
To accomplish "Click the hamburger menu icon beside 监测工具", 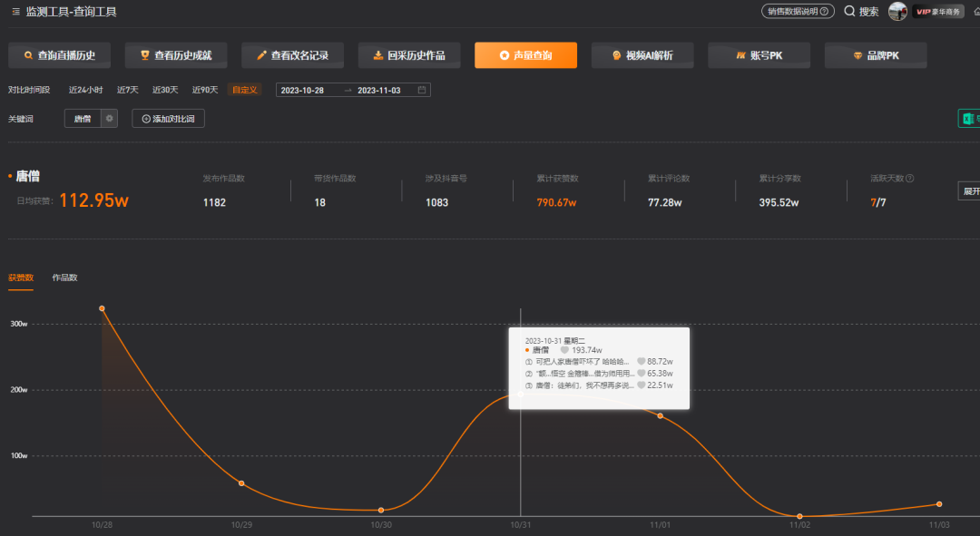I will pyautogui.click(x=15, y=12).
